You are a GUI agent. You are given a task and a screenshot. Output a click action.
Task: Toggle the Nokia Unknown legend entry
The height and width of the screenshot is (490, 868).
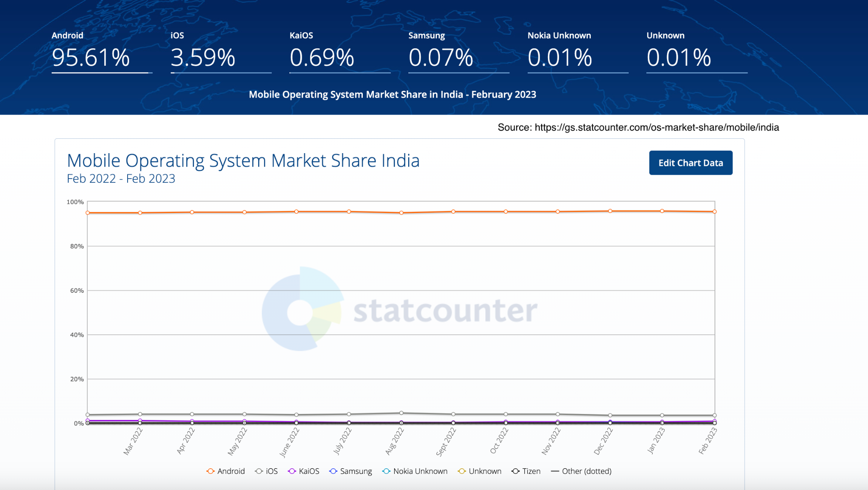415,471
